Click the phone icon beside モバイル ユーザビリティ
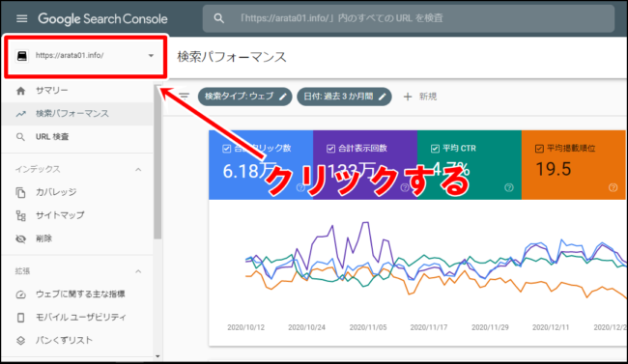628x364 pixels. (21, 318)
